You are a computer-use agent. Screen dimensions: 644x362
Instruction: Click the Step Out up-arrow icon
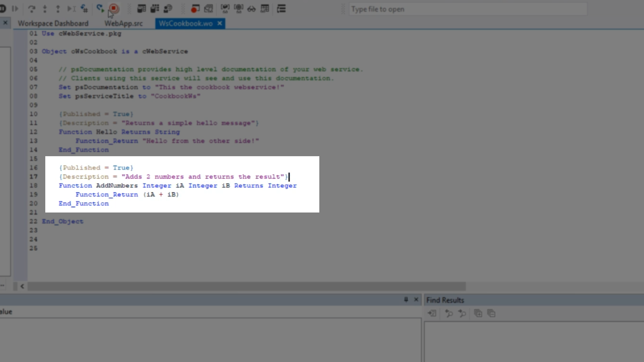58,9
